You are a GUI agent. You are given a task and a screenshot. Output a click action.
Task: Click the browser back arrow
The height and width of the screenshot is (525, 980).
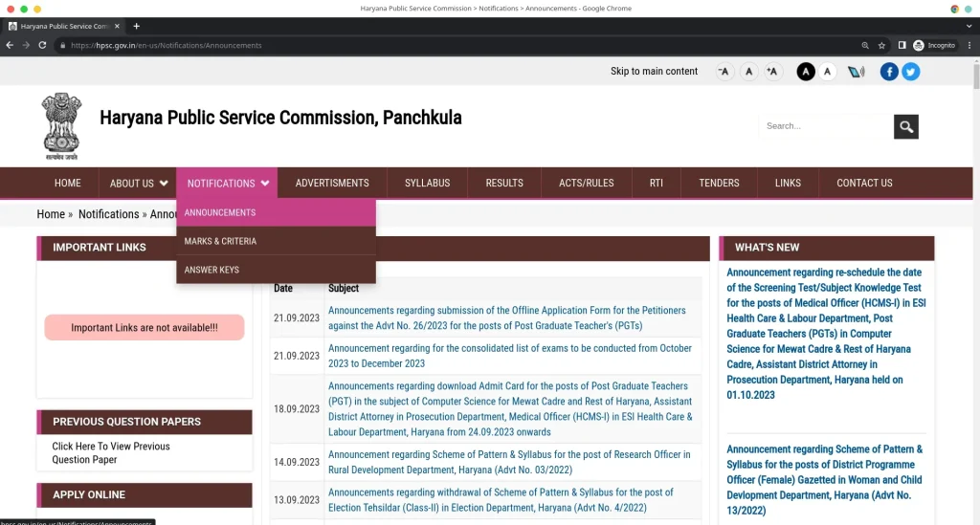click(10, 45)
